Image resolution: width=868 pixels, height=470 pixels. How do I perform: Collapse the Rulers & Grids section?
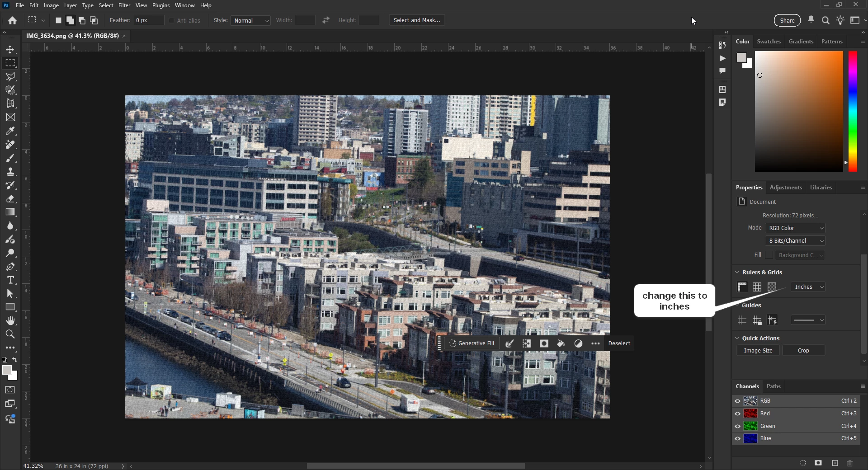(x=737, y=272)
